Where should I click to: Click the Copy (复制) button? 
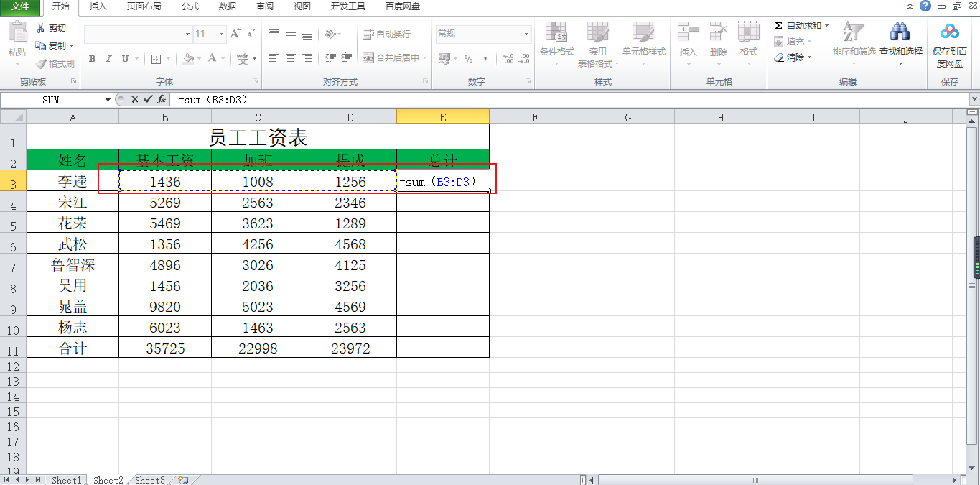[x=52, y=45]
